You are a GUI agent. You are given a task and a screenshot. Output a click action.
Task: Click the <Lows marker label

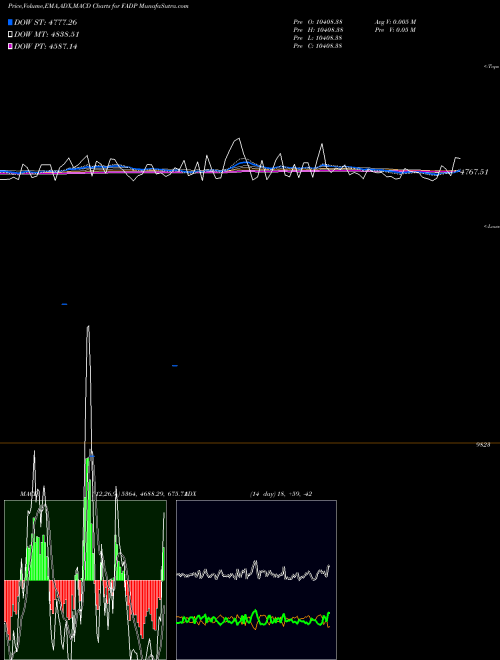[492, 226]
